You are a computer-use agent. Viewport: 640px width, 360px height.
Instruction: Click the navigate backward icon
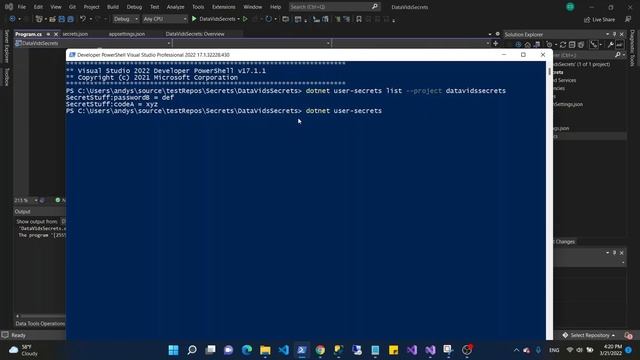[x=12, y=19]
